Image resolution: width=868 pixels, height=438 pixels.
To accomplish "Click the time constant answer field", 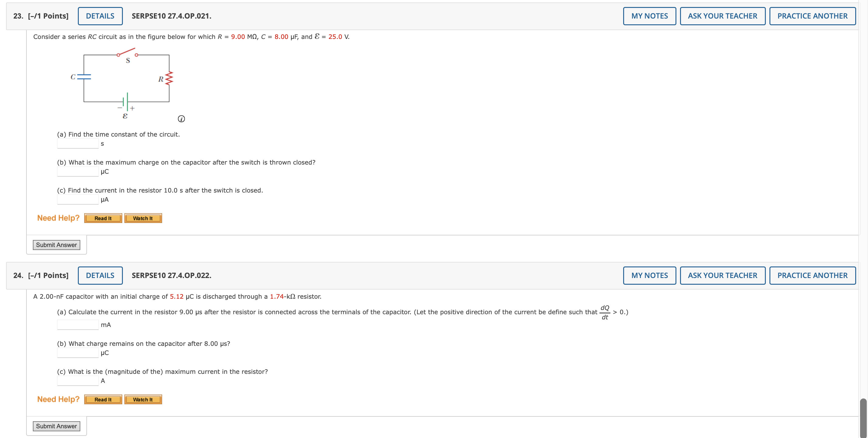I will click(78, 144).
